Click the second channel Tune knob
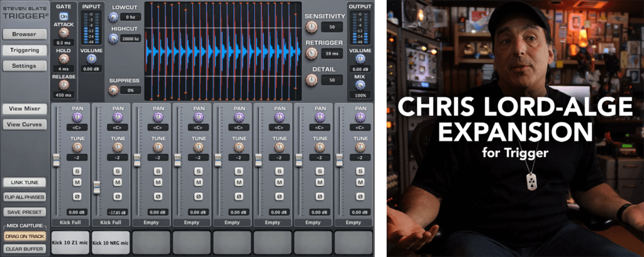Viewport: 644px width, 257px height. pyautogui.click(x=118, y=148)
